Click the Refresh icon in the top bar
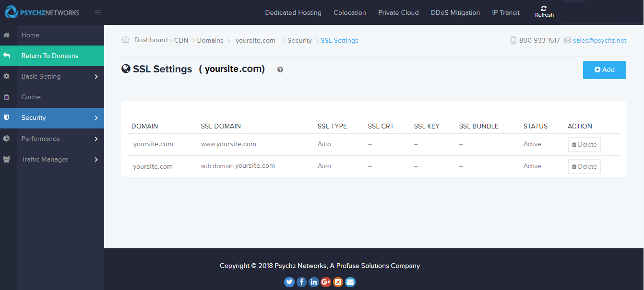 pyautogui.click(x=544, y=10)
